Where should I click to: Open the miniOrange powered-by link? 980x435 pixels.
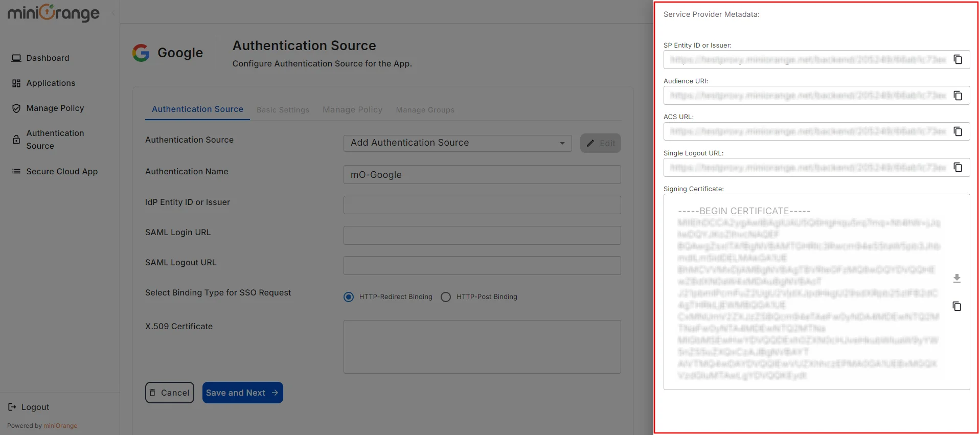[60, 426]
